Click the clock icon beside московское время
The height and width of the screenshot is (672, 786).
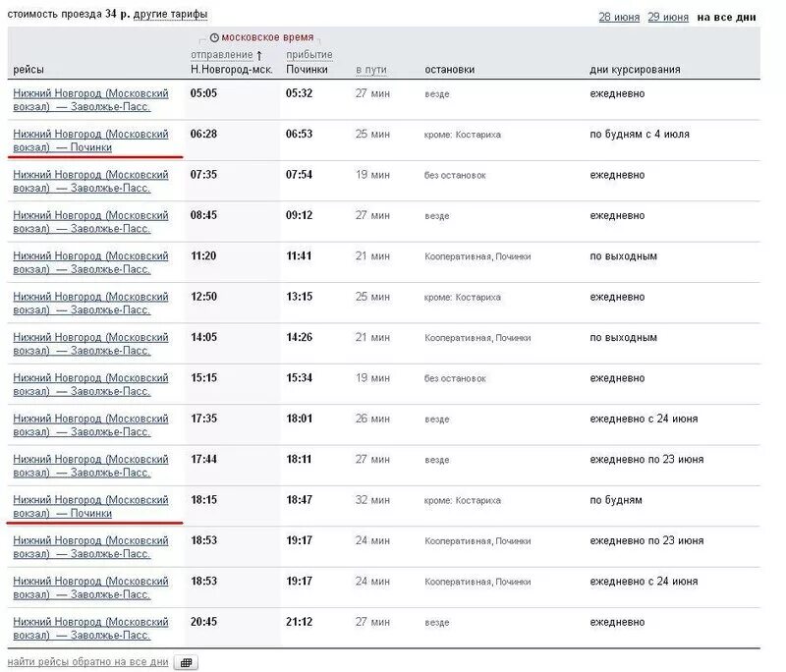(x=214, y=37)
